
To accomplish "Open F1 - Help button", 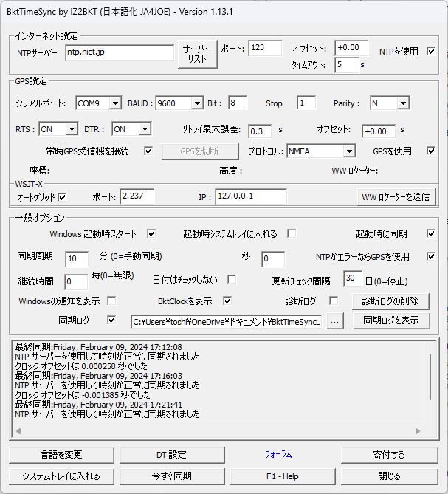I will click(283, 476).
